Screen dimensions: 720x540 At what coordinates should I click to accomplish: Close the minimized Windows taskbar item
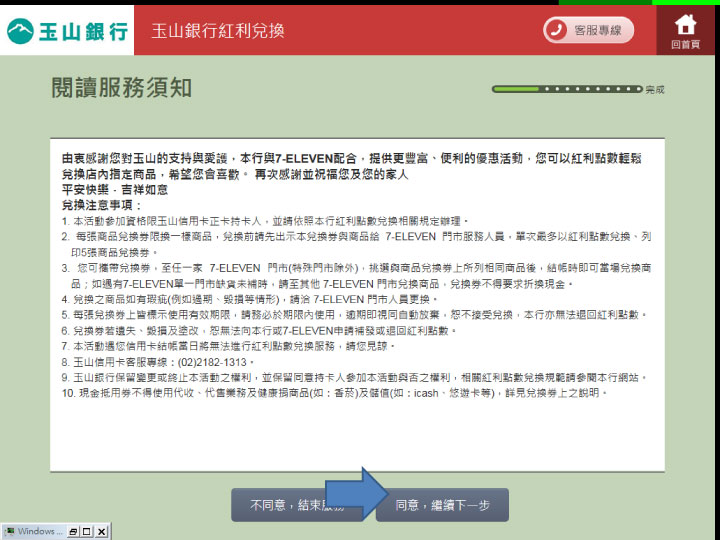point(102,532)
